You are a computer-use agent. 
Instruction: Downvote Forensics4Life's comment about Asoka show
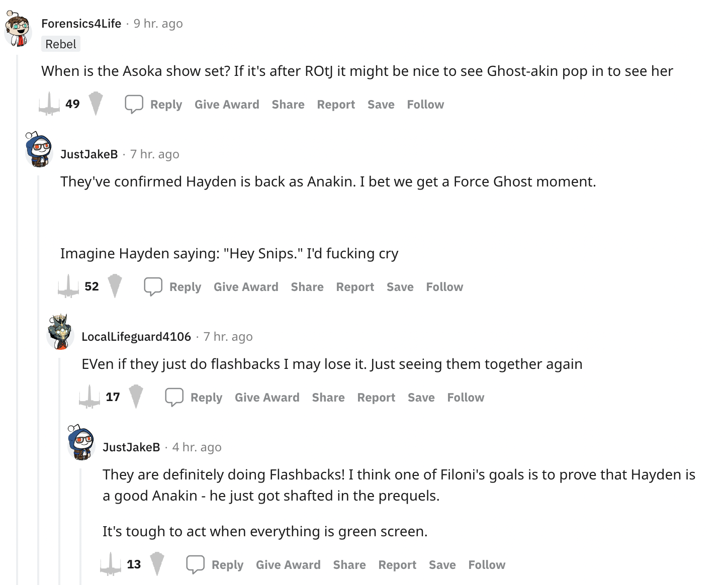[x=96, y=104]
